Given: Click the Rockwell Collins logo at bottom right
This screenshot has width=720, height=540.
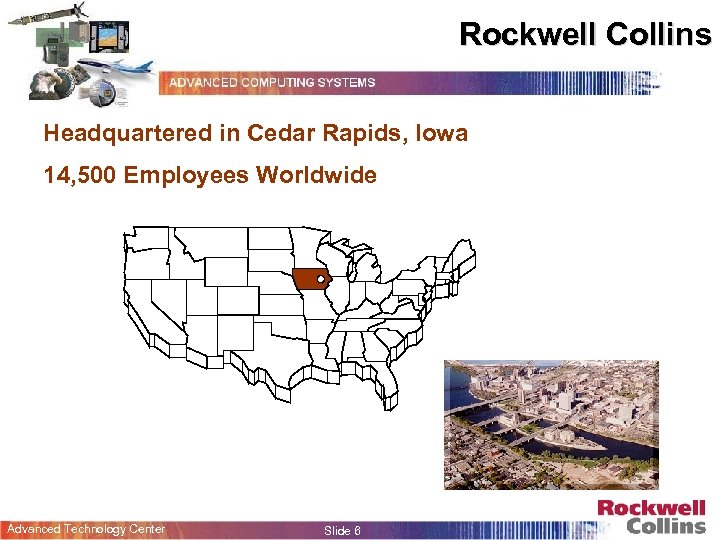Looking at the screenshot, I should click(x=651, y=517).
